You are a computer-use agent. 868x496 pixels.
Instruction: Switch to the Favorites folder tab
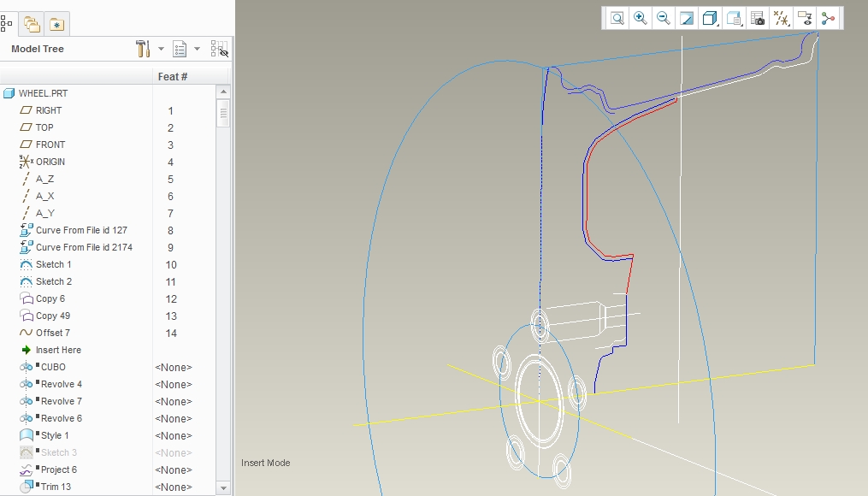click(x=56, y=24)
